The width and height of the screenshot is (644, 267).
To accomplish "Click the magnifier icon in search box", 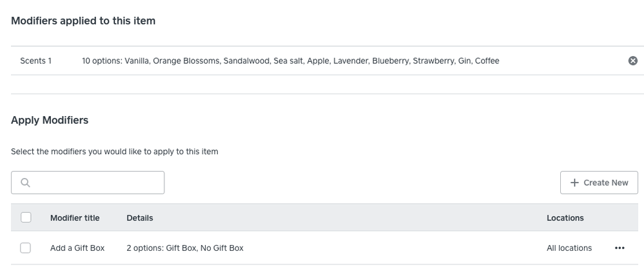I will tap(26, 183).
